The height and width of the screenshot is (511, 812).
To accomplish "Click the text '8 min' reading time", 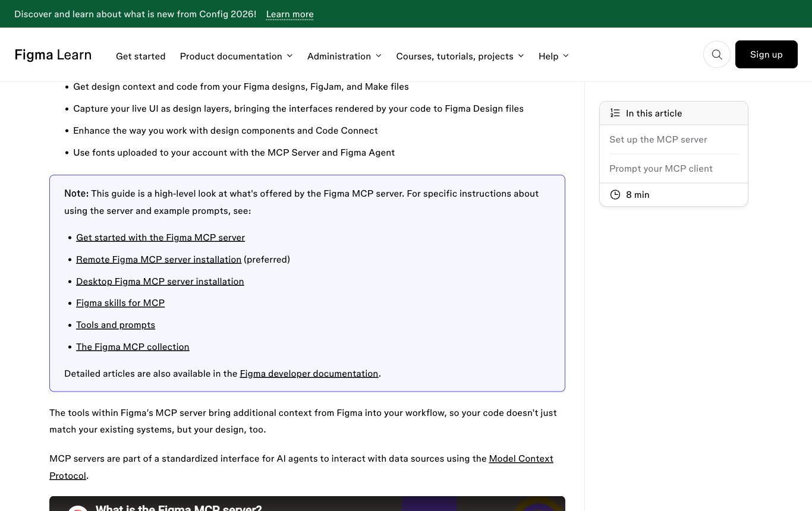I will (638, 195).
